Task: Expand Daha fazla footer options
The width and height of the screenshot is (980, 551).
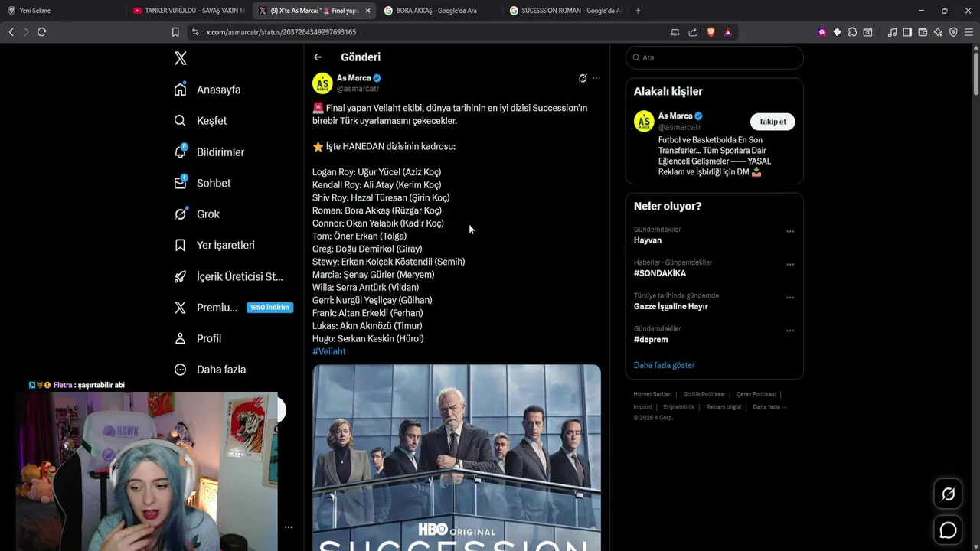Action: tap(769, 407)
